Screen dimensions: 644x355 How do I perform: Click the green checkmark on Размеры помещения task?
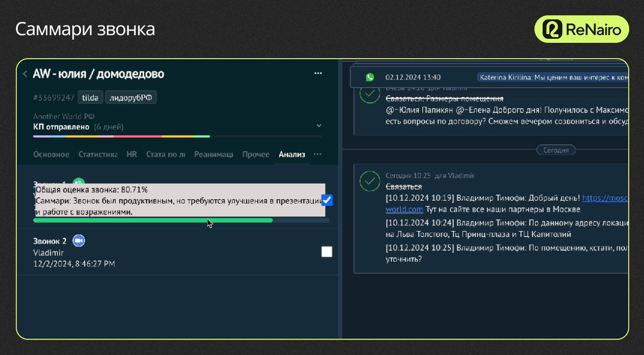pyautogui.click(x=369, y=93)
